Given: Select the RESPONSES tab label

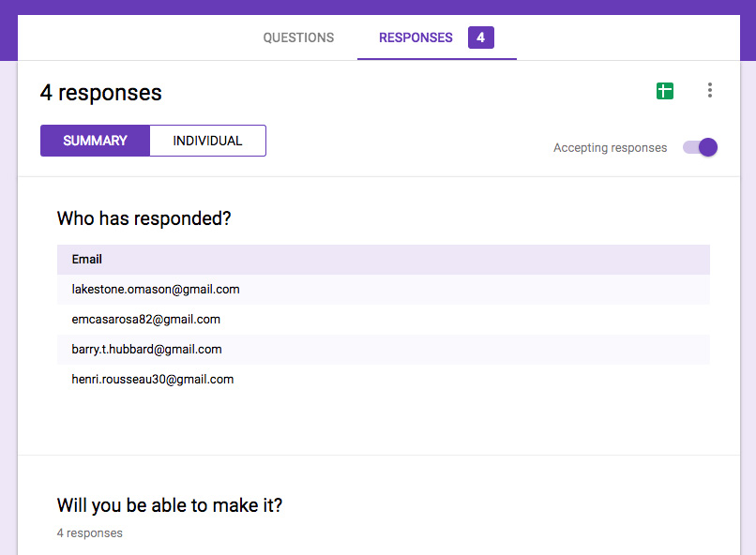Looking at the screenshot, I should click(x=416, y=38).
